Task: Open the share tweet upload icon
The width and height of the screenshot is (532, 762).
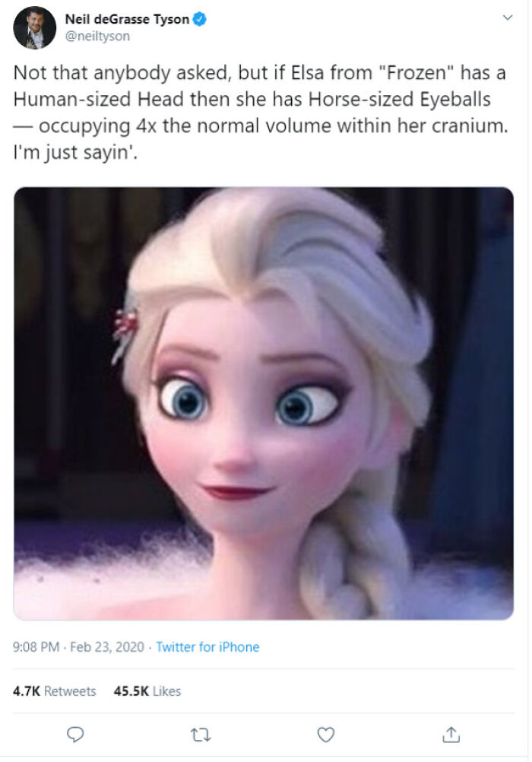Action: (x=451, y=735)
